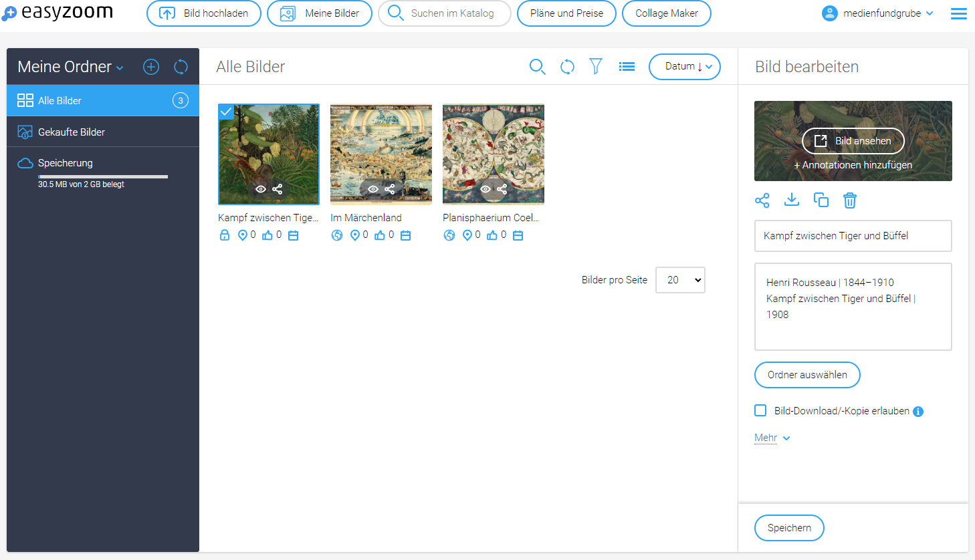This screenshot has width=975, height=560.
Task: Click Bild hochladen upload button
Action: click(x=204, y=13)
